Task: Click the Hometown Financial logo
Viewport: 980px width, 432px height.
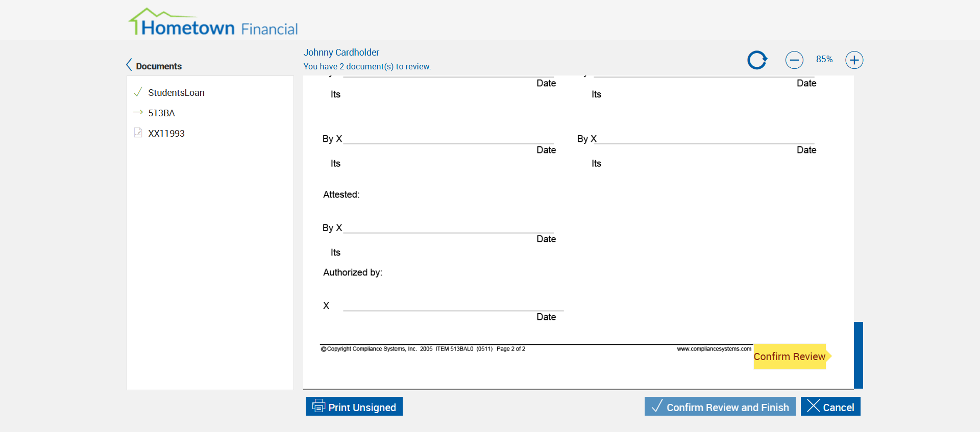Action: [213, 23]
